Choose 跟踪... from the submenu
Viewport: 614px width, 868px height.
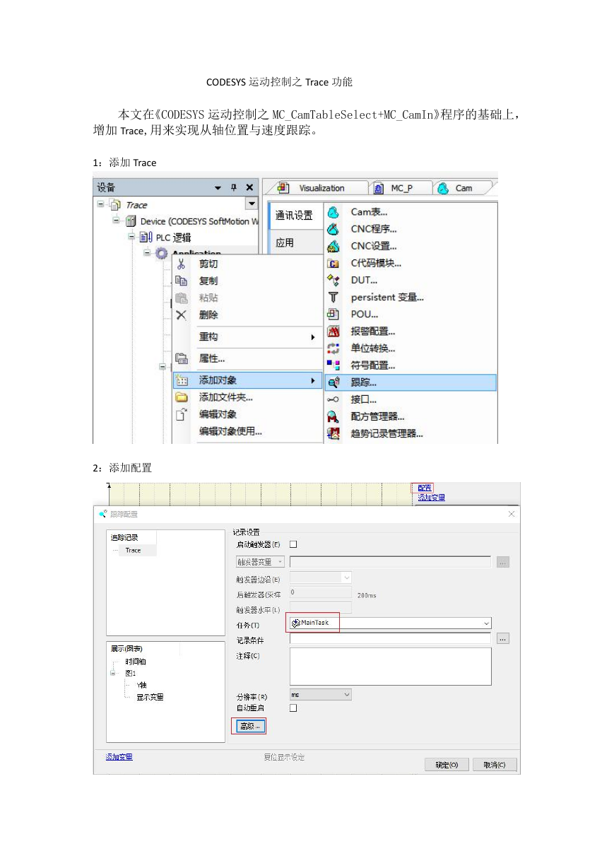point(411,382)
